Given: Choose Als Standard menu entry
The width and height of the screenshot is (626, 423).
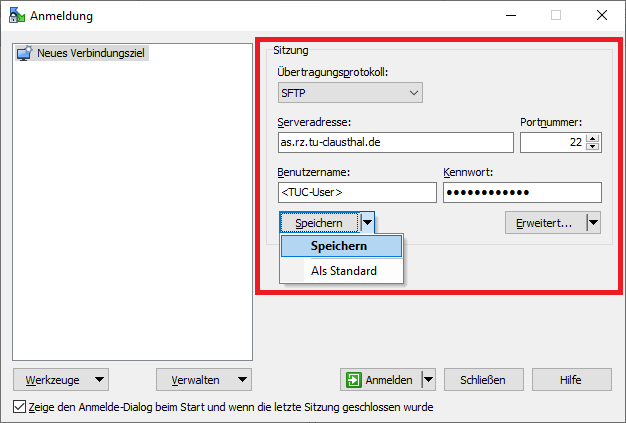Looking at the screenshot, I should coord(343,271).
